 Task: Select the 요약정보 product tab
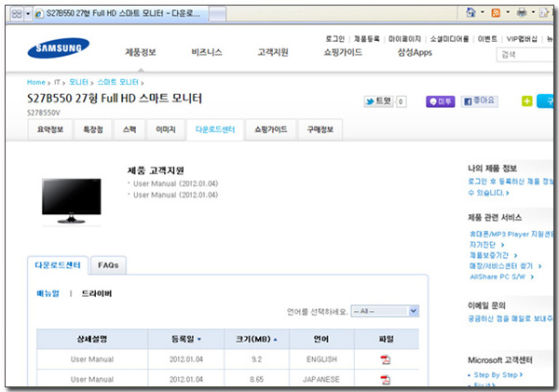(50, 129)
